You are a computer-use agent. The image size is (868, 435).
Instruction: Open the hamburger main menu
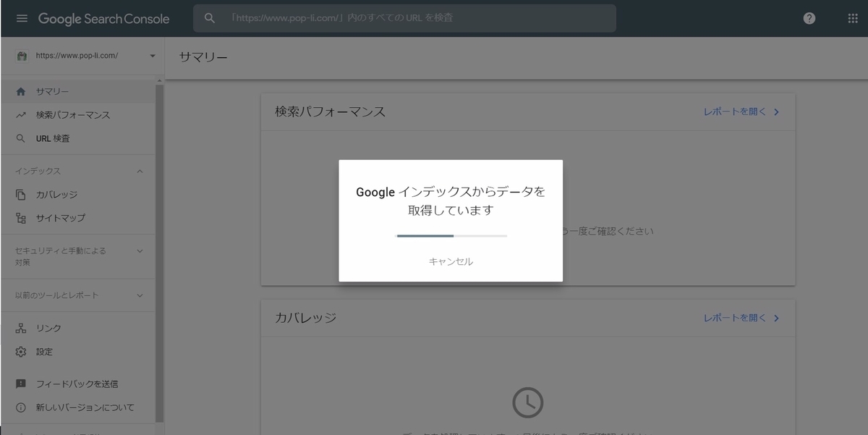click(x=22, y=18)
